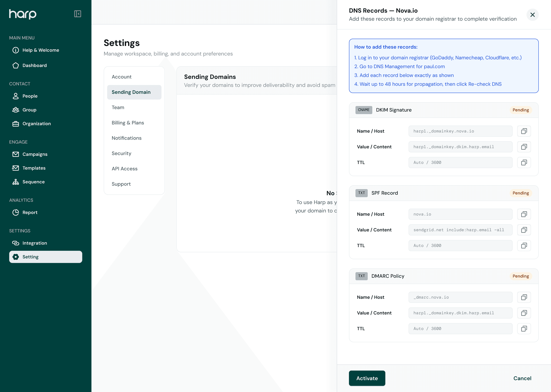The width and height of the screenshot is (551, 392).
Task: Click the TXT tag beside SPF Record
Action: click(361, 193)
